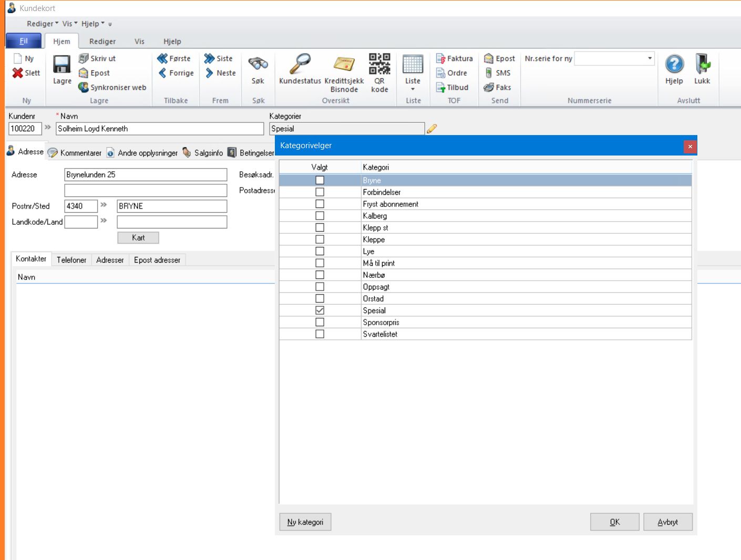This screenshot has width=741, height=560.
Task: Delete record with Slett icon
Action: pos(18,73)
